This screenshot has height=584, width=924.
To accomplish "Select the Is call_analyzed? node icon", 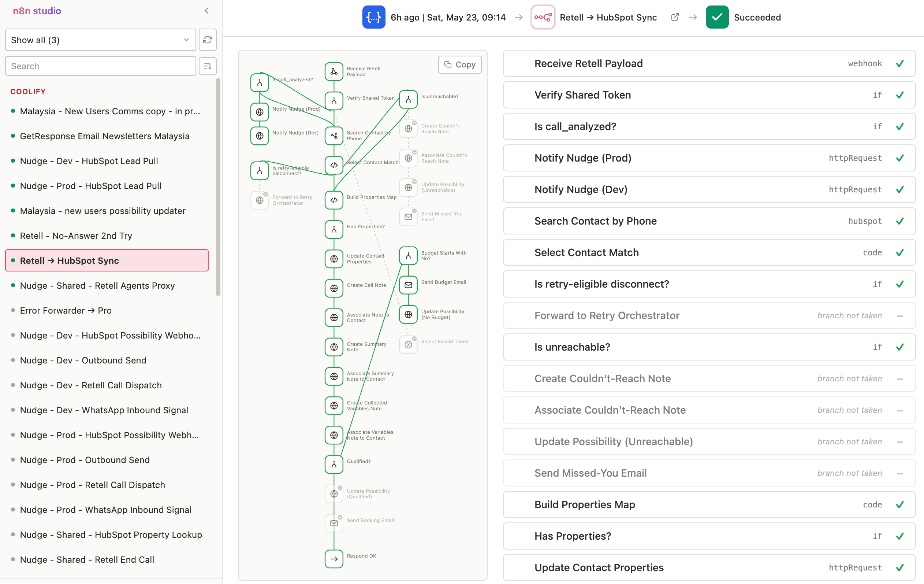I will (260, 82).
